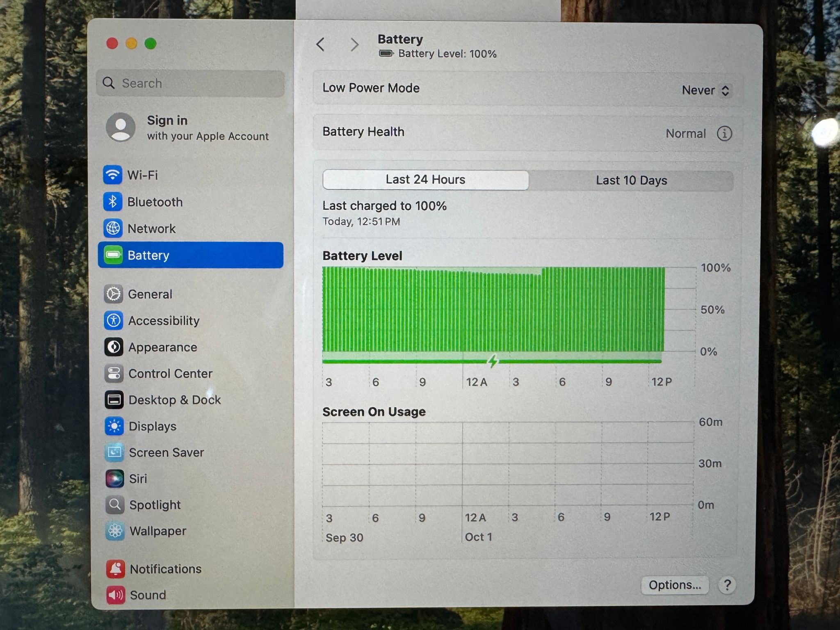Click the green zoom window button
The height and width of the screenshot is (630, 840).
151,43
